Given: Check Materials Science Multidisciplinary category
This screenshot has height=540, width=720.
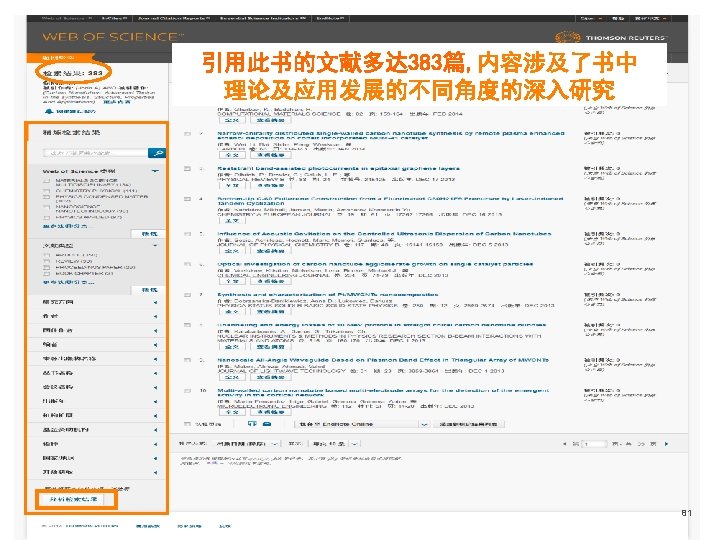Looking at the screenshot, I should [46, 181].
